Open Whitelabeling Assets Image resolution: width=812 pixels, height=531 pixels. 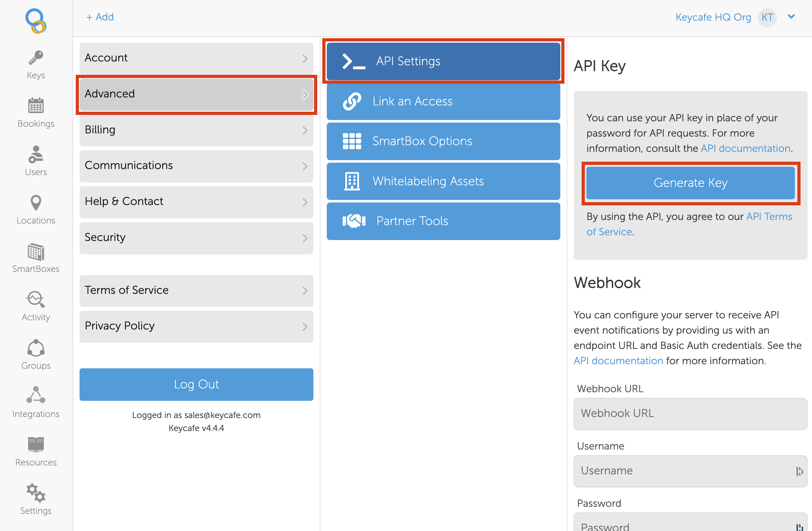[443, 181]
